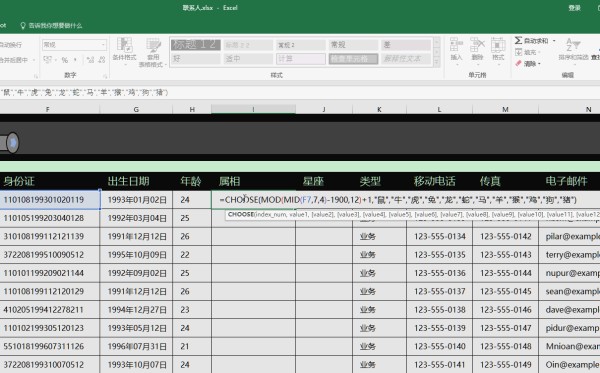Click Decrease Decimal icon
The image size is (600, 373).
(102, 60)
